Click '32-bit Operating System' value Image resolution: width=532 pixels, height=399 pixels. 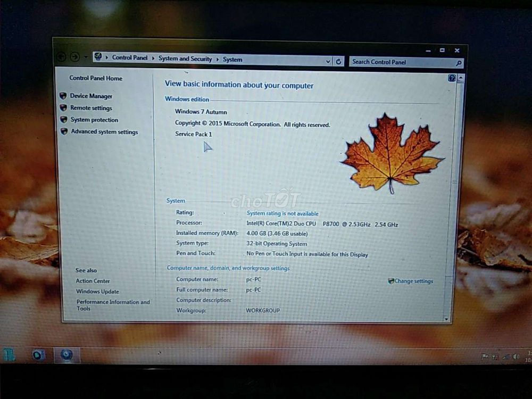pos(277,244)
